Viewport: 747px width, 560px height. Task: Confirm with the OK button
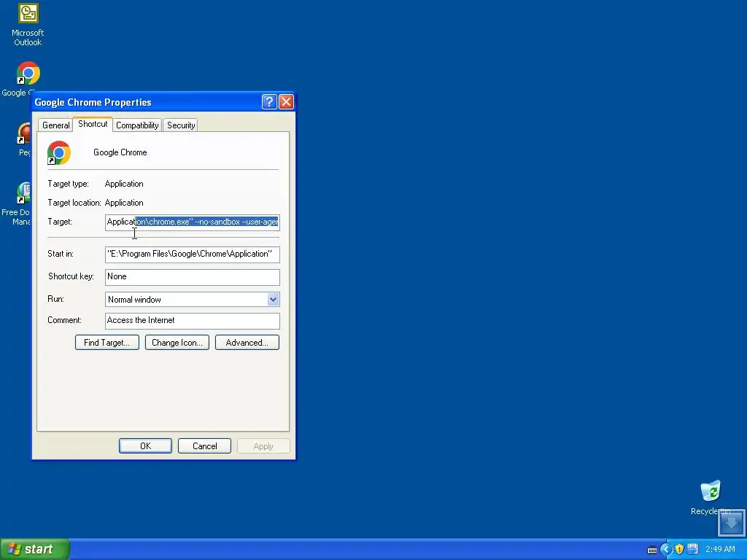point(145,446)
